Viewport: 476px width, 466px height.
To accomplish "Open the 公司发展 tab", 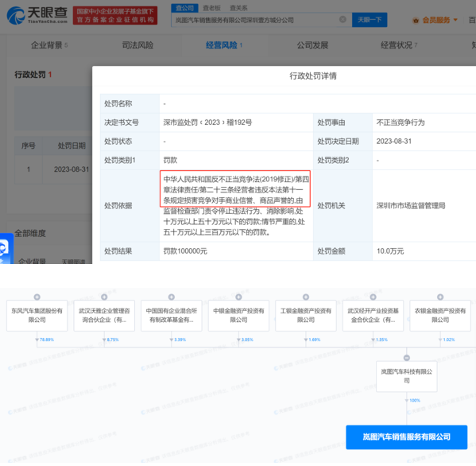I will 312,45.
